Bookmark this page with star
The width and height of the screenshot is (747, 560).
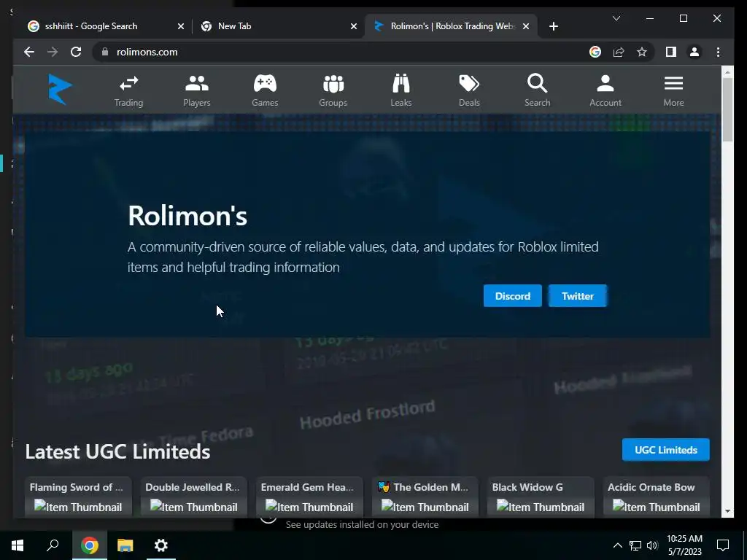(642, 52)
